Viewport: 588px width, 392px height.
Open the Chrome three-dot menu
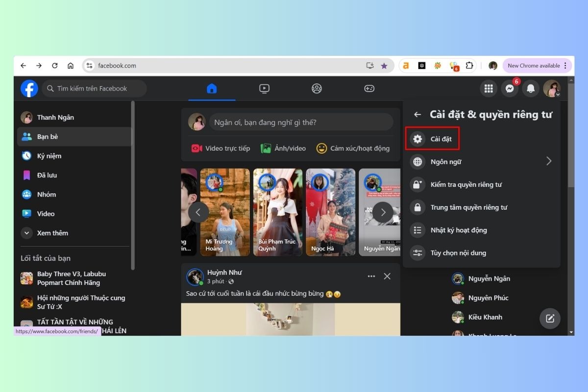(x=565, y=66)
